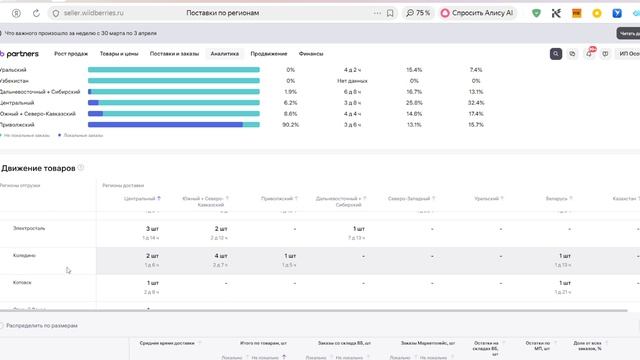
Task: Click the Ask Alice AI button
Action: coord(477,13)
